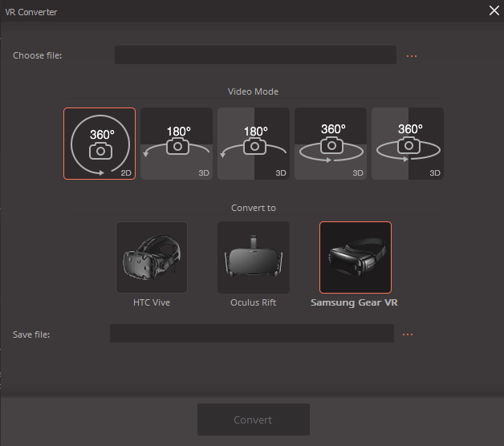Choose HTC Vive headset as target

click(x=152, y=257)
